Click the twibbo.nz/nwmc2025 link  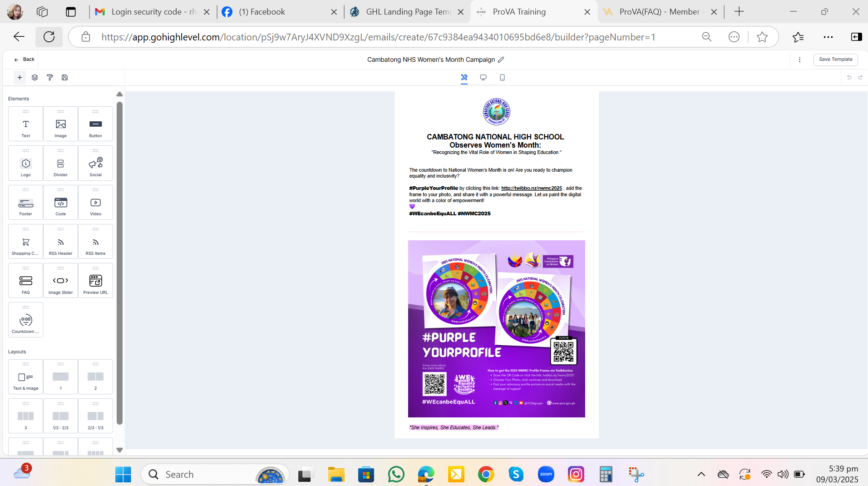coord(531,188)
